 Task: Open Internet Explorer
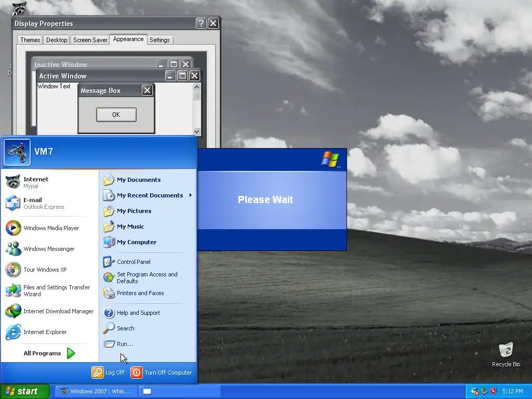[x=49, y=332]
